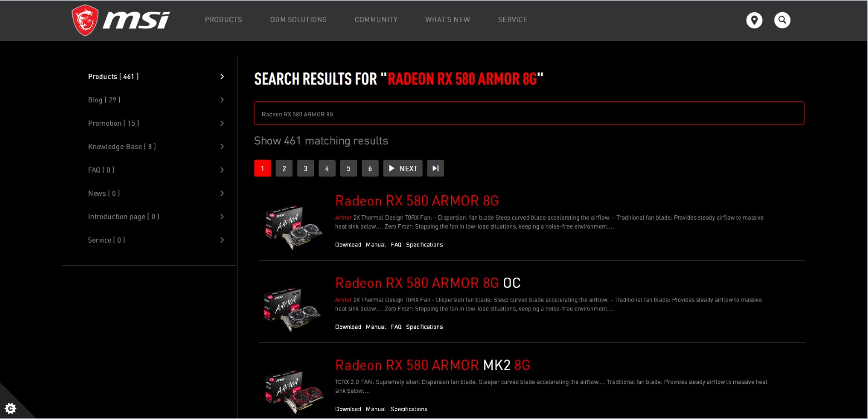Click the RX 580 ARMOR 8G product thumbnail
The width and height of the screenshot is (868, 419).
(x=293, y=226)
